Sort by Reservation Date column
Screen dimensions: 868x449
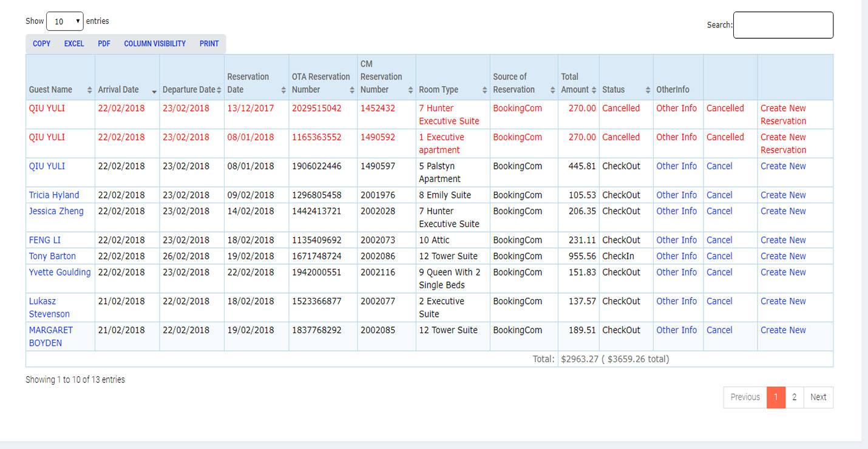coord(283,90)
